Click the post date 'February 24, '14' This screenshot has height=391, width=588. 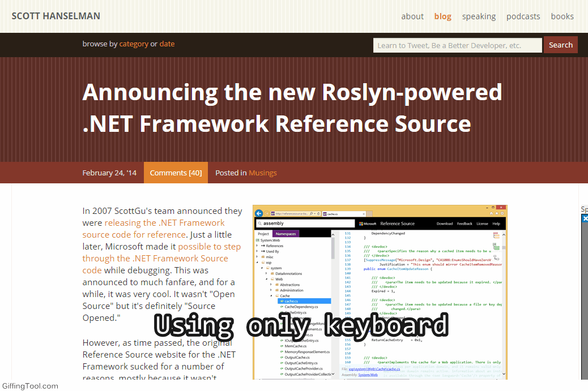pyautogui.click(x=109, y=173)
